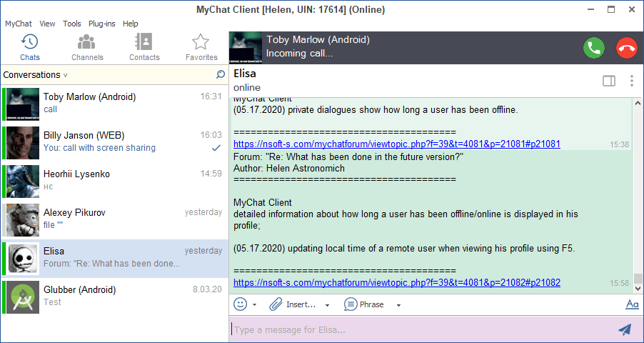Click Heorhii Lysenko's avatar picture
644x343 pixels.
tap(23, 182)
